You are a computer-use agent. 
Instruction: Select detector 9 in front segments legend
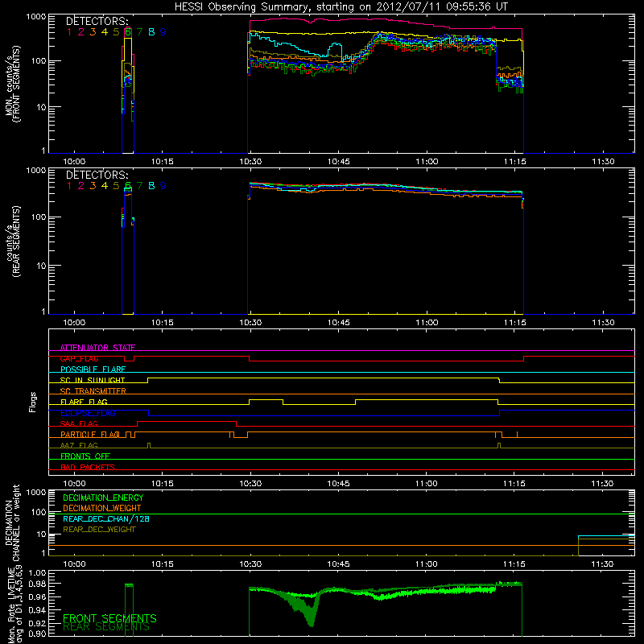point(163,32)
